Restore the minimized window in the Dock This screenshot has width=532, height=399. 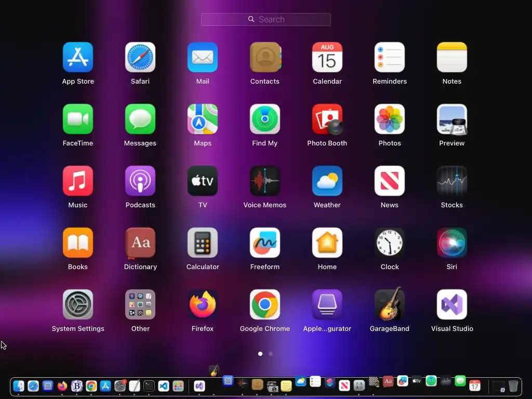point(499,386)
